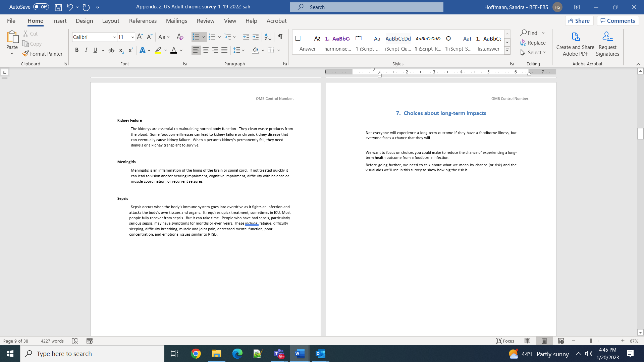The height and width of the screenshot is (362, 644).
Task: Open the font name dropdown
Action: click(x=114, y=37)
